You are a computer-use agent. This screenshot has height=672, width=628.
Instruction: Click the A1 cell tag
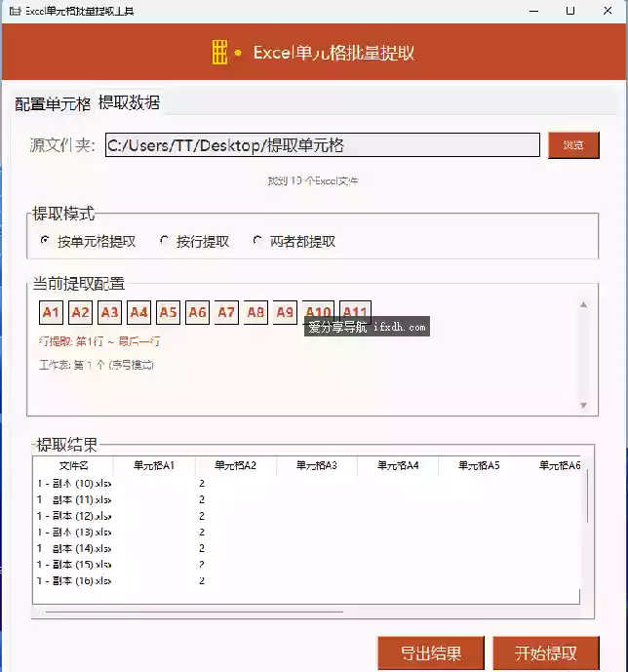[51, 312]
